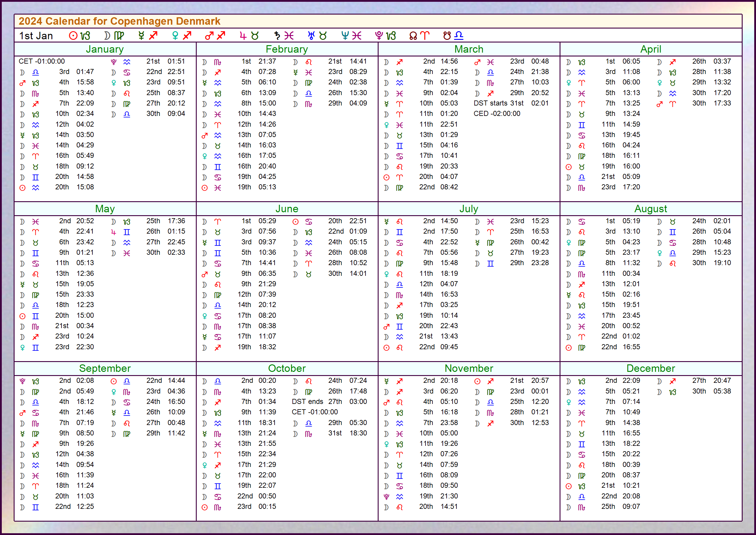Click the Venus glyph on April 5th 06:00
Image resolution: width=756 pixels, height=535 pixels.
pos(568,83)
